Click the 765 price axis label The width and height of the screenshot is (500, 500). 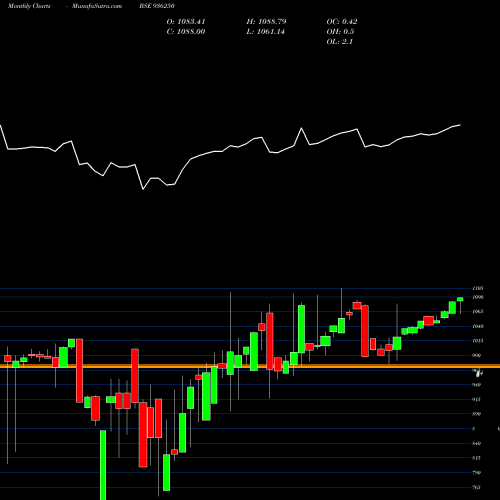(476, 487)
